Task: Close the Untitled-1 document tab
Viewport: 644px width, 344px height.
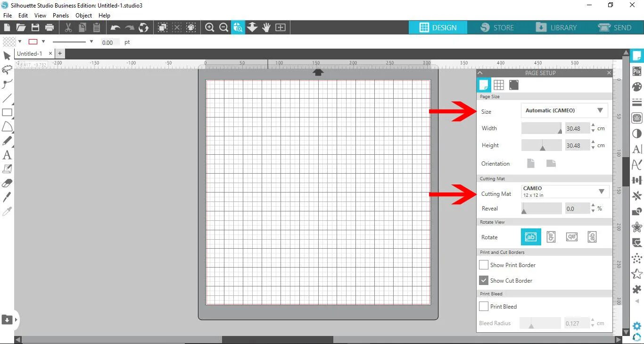Action: pyautogui.click(x=50, y=54)
